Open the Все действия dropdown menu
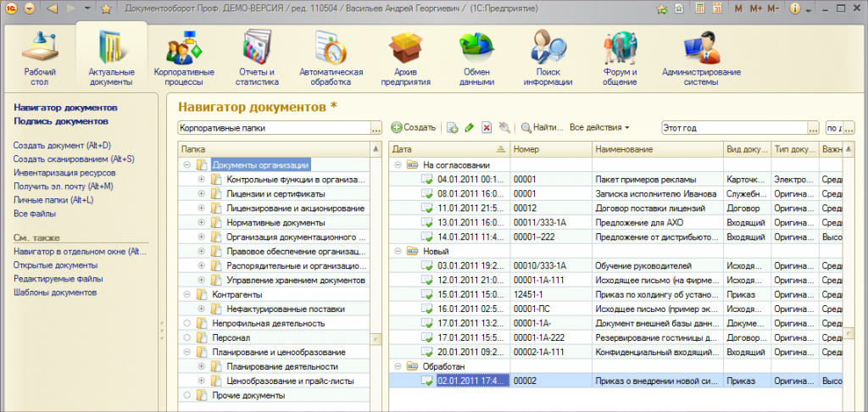The height and width of the screenshot is (412, 868). click(598, 127)
